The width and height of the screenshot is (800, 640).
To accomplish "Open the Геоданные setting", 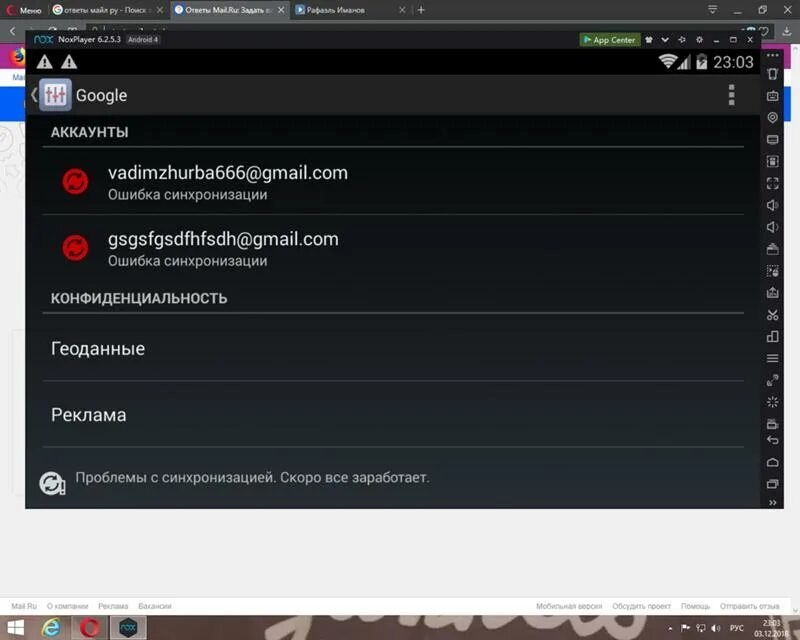I will 393,349.
